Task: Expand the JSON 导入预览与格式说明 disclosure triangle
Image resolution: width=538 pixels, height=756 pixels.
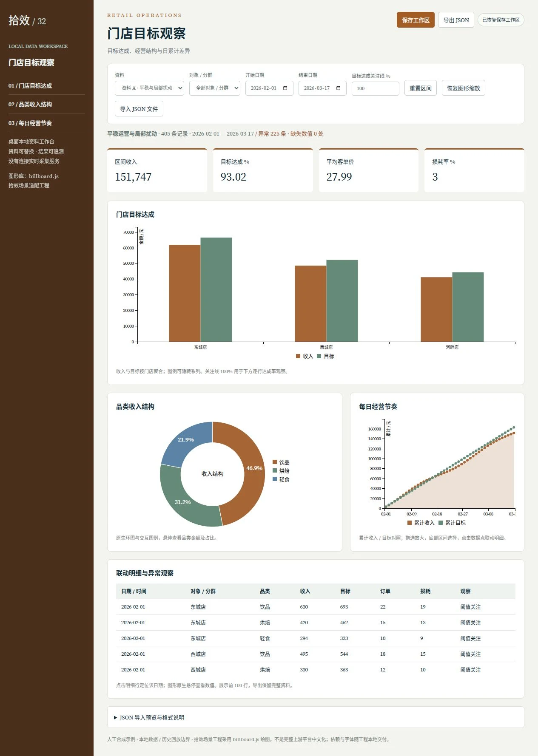Action: [116, 718]
